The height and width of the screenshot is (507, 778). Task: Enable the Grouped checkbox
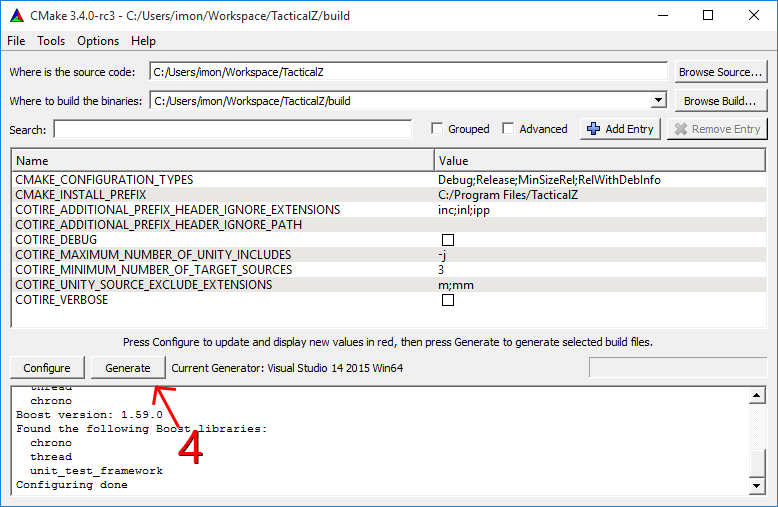point(437,129)
